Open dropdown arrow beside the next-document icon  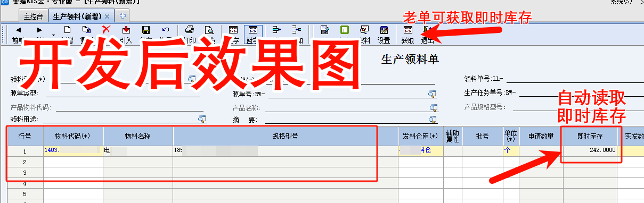pyautogui.click(x=53, y=35)
